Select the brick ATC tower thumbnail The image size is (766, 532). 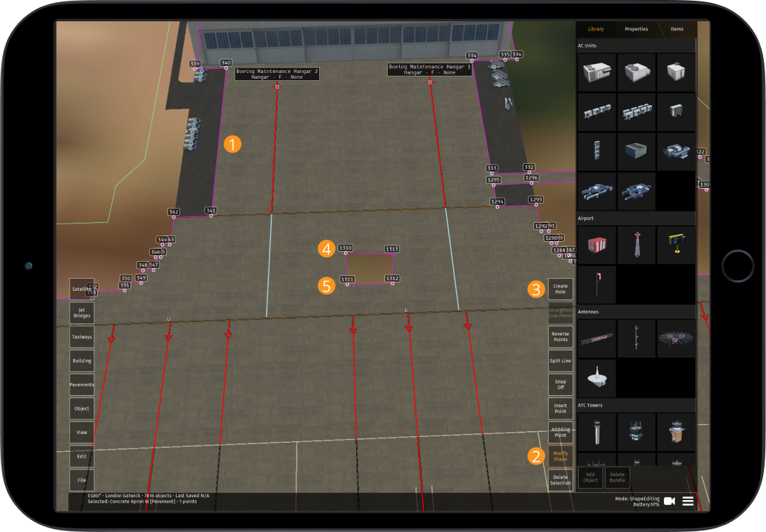pos(676,431)
